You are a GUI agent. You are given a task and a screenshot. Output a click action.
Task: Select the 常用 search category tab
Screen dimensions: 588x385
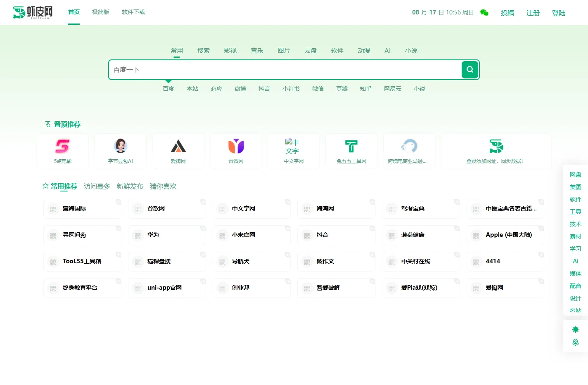coord(177,51)
